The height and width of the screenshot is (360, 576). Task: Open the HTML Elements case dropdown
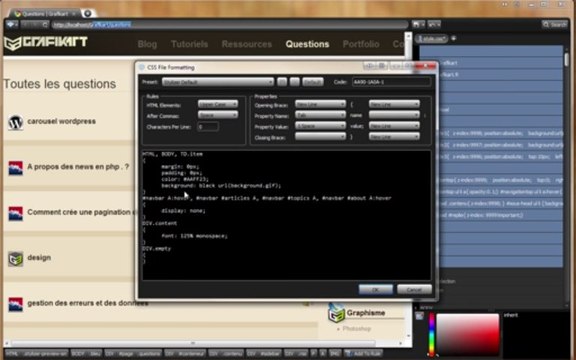pyautogui.click(x=218, y=104)
